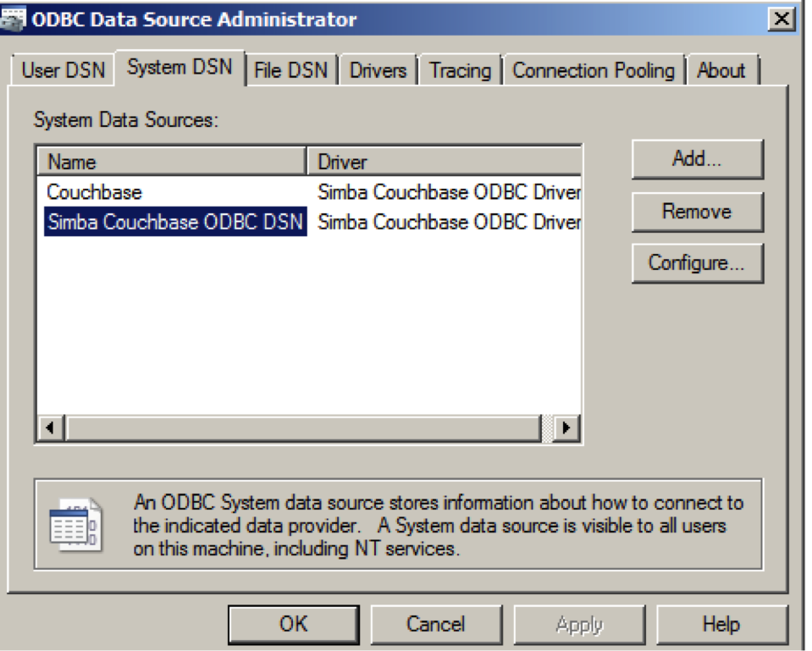This screenshot has width=812, height=651.
Task: Click the list's left scroll arrow
Action: click(x=50, y=428)
